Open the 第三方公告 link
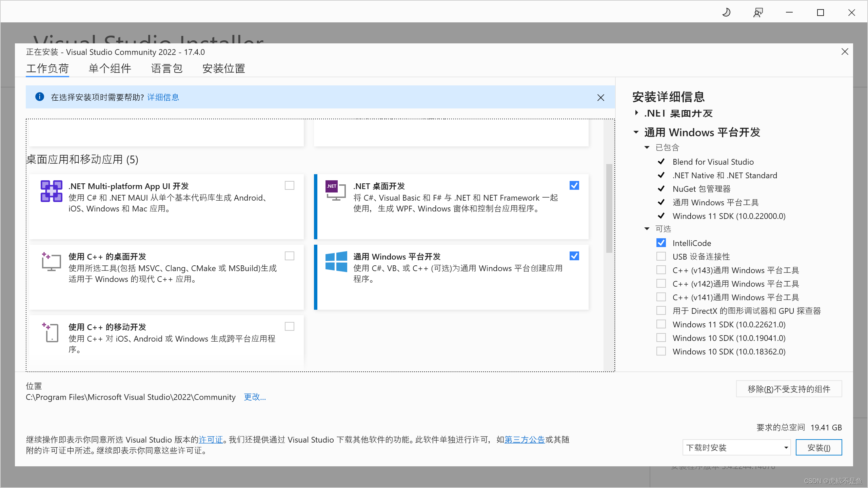Image resolution: width=868 pixels, height=488 pixels. (525, 440)
